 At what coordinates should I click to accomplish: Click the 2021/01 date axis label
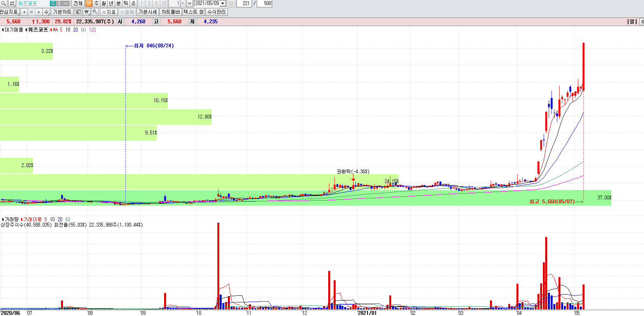click(x=367, y=313)
